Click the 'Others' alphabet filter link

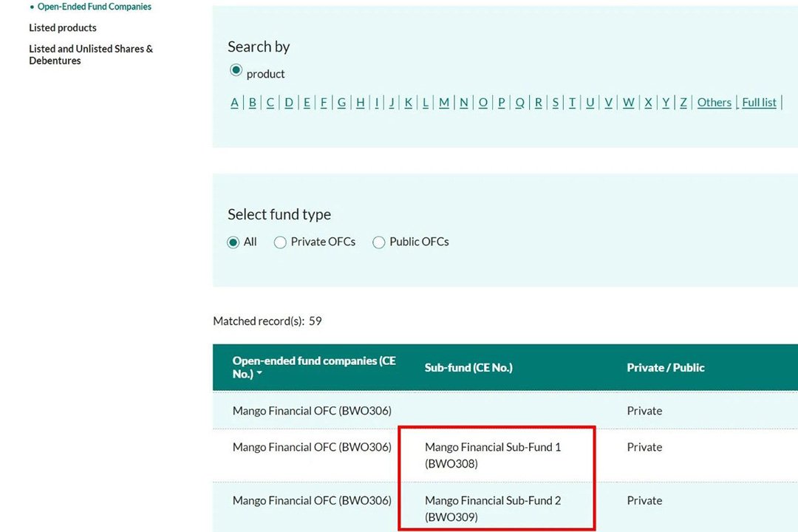point(714,103)
